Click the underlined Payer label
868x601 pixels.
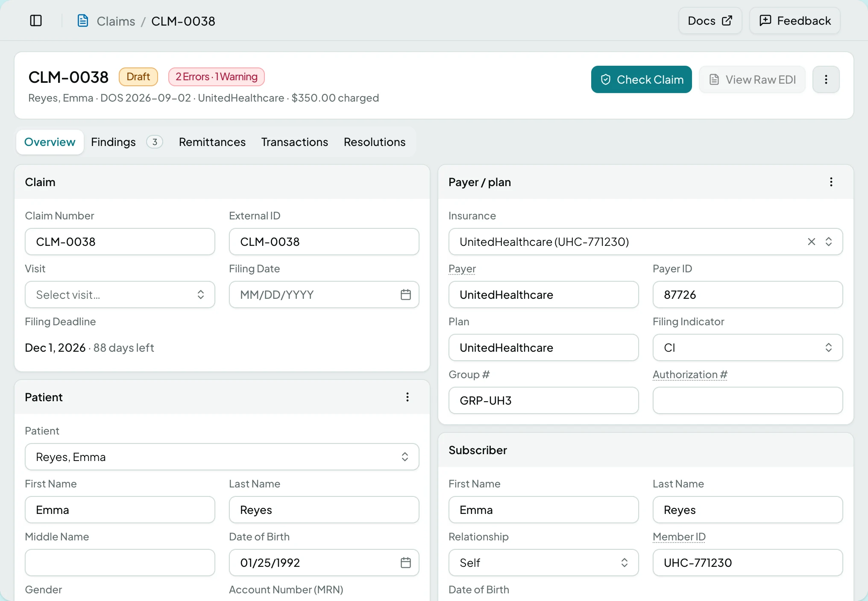pyautogui.click(x=462, y=269)
